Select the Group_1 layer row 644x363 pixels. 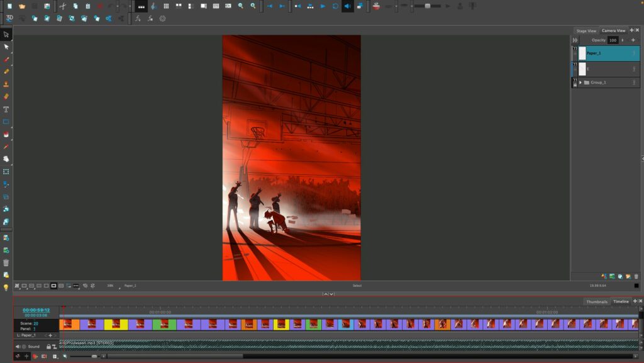pyautogui.click(x=609, y=82)
